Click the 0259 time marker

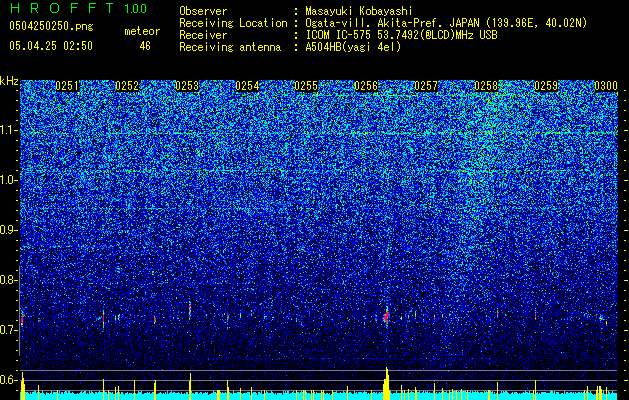[x=546, y=86]
